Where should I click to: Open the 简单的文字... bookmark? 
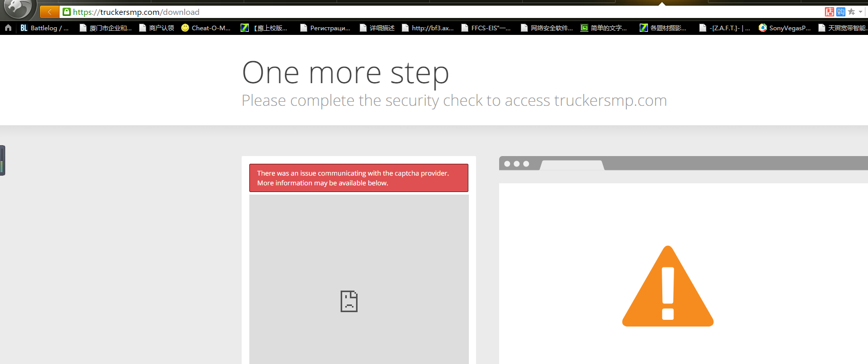point(604,28)
